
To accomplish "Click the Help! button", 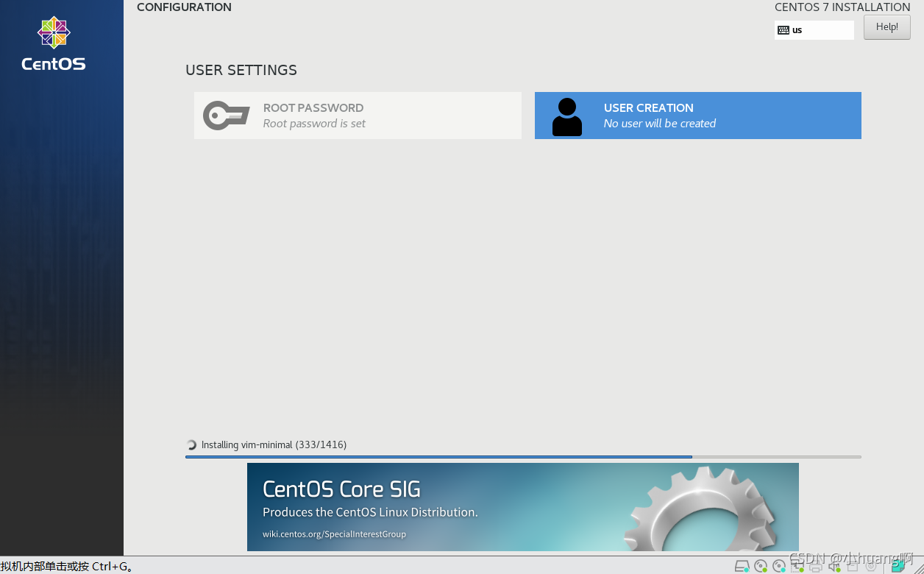I will (x=886, y=27).
